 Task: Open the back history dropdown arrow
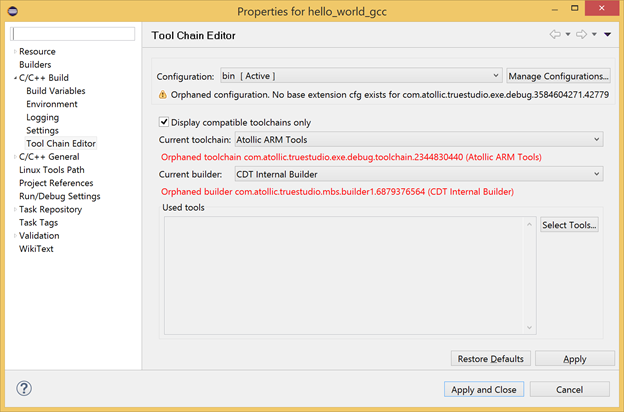568,35
